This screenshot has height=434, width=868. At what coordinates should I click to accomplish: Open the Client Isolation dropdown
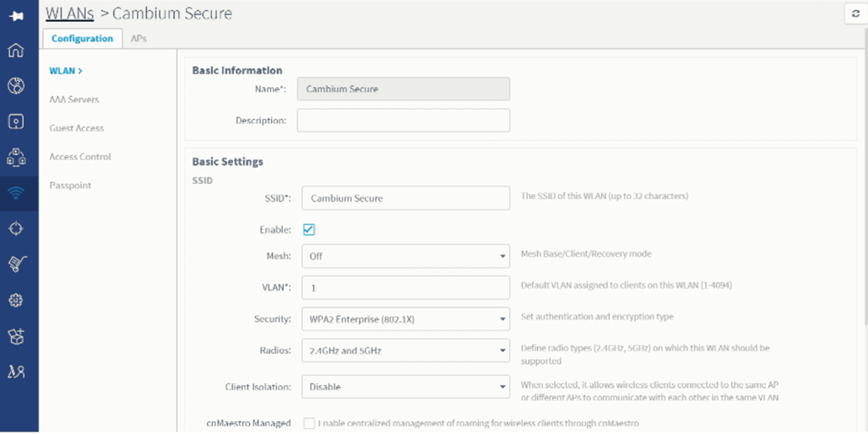[406, 387]
